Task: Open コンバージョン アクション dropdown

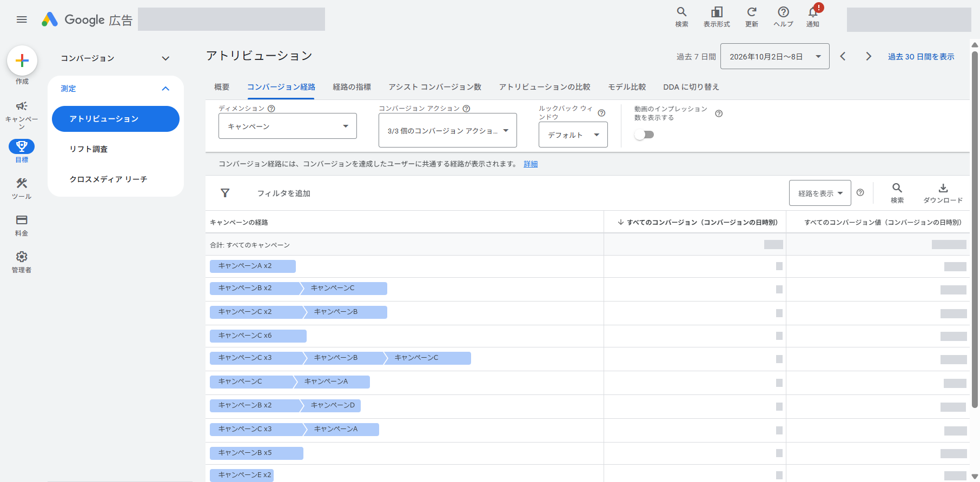Action: pyautogui.click(x=448, y=130)
